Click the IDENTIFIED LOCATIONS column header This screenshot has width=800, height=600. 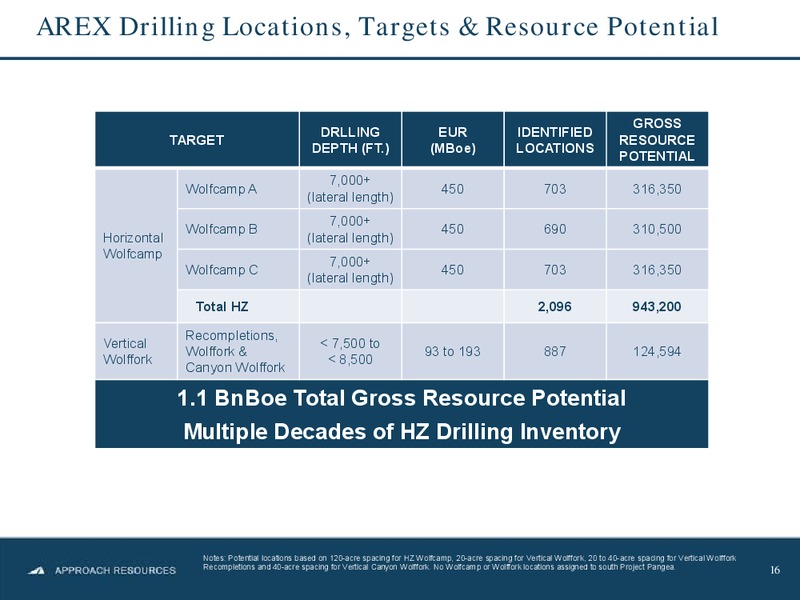coord(555,139)
